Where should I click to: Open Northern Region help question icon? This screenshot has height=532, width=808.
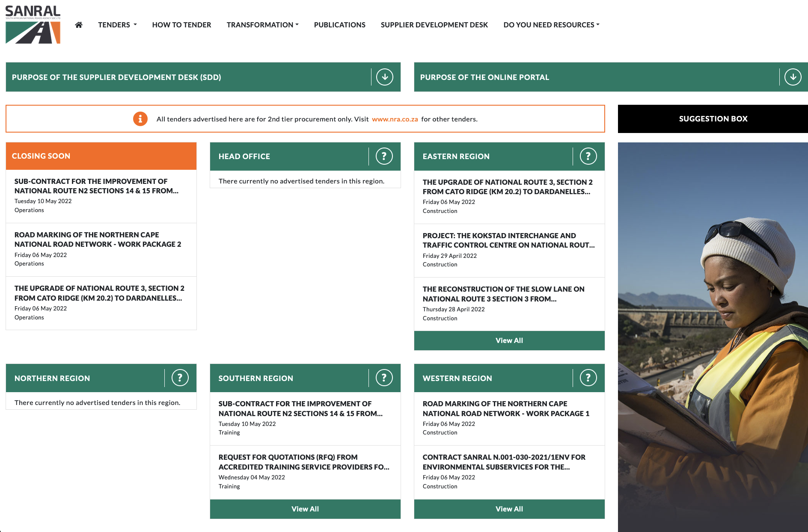click(180, 378)
